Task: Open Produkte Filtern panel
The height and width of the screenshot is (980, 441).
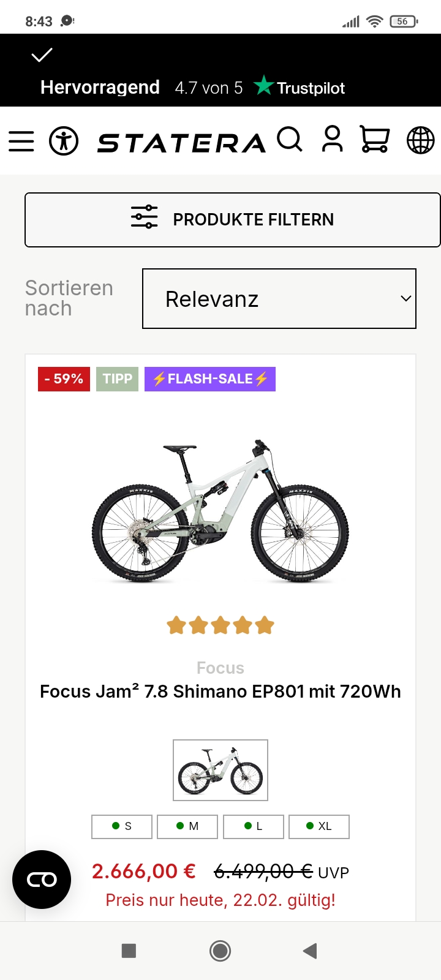Action: [233, 220]
